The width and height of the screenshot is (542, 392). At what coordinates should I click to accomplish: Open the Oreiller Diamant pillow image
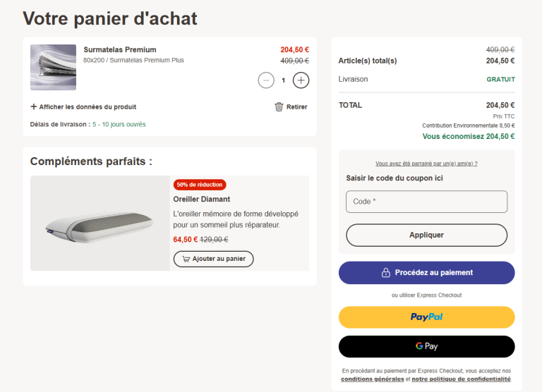click(x=100, y=223)
